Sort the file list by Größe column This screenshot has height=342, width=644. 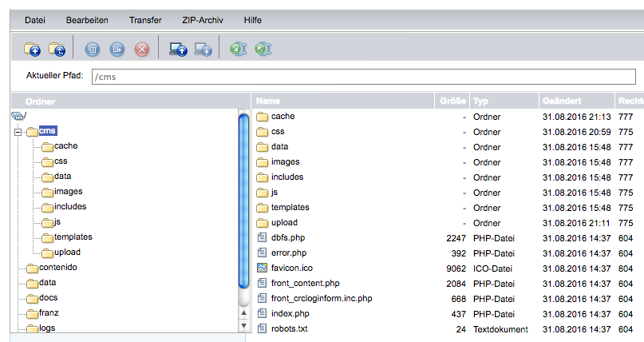pyautogui.click(x=452, y=101)
